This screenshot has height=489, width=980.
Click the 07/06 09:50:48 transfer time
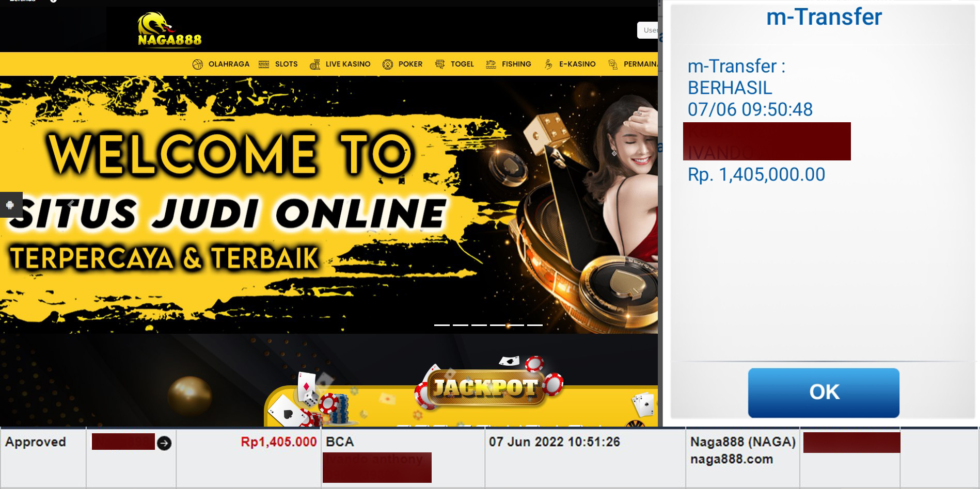click(750, 109)
